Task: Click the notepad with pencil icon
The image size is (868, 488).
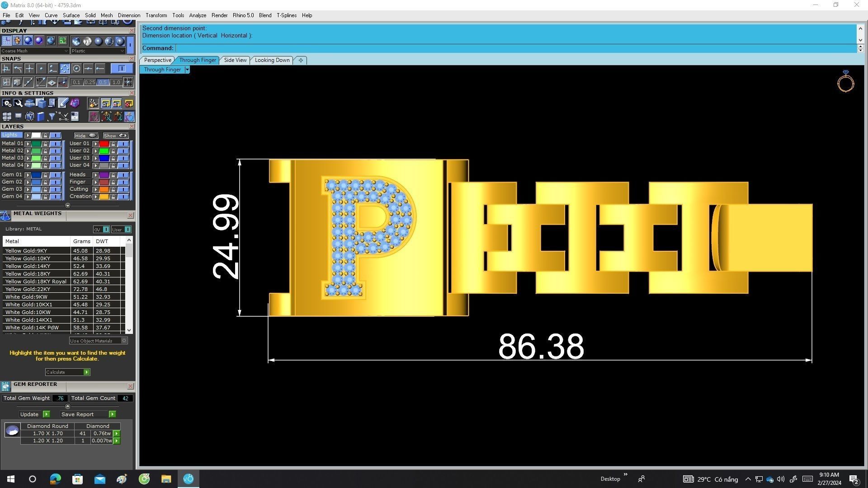Action: coord(63,103)
